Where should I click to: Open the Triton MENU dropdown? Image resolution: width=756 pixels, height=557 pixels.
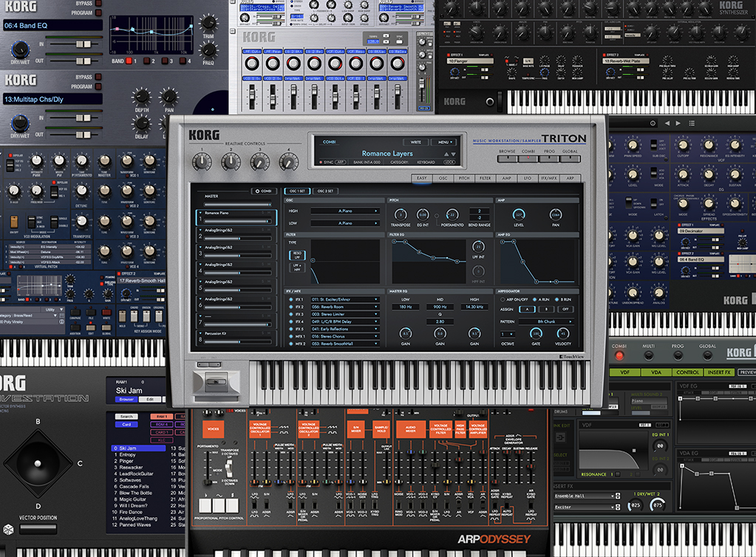[444, 142]
